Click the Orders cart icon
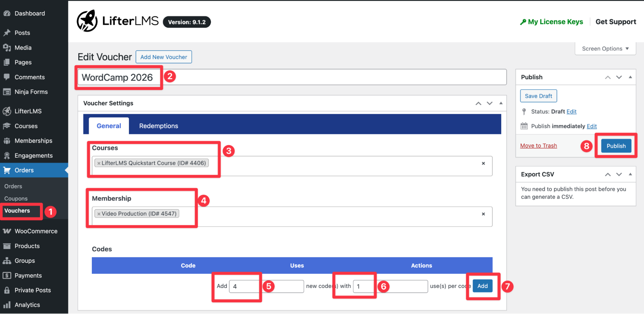 coord(7,170)
